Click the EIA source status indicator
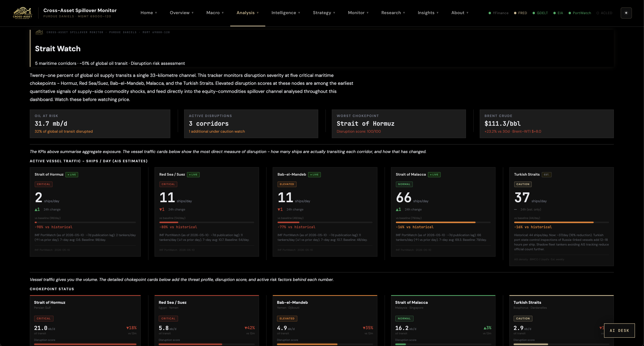This screenshot has height=346, width=644. pos(558,13)
